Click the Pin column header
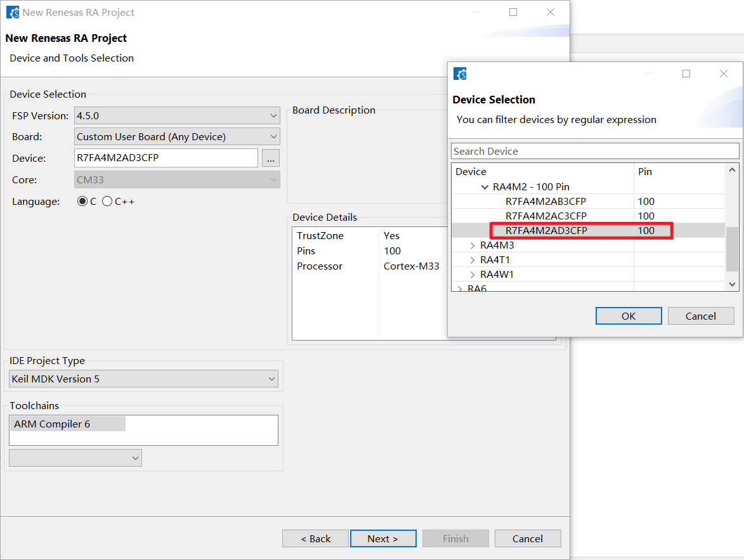Screen dimensions: 744x560 tap(679, 171)
